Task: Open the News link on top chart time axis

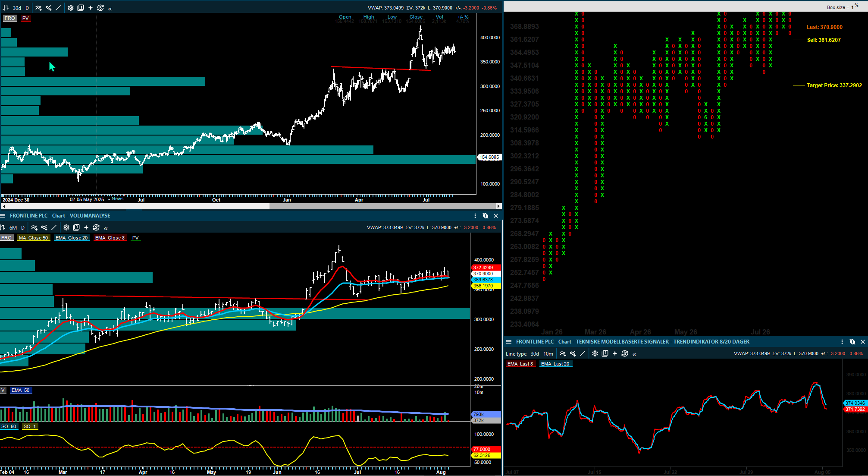Action: [117, 199]
